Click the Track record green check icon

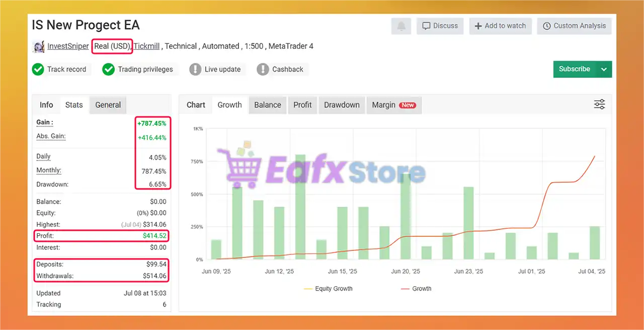click(x=38, y=70)
